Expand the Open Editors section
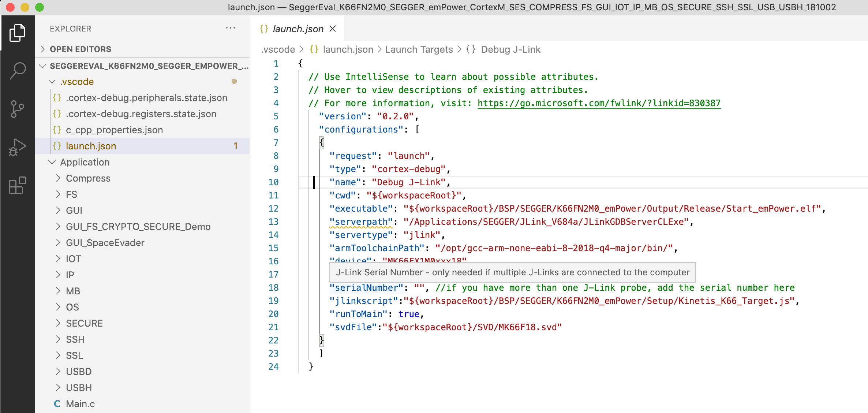The height and width of the screenshot is (413, 868). [43, 49]
